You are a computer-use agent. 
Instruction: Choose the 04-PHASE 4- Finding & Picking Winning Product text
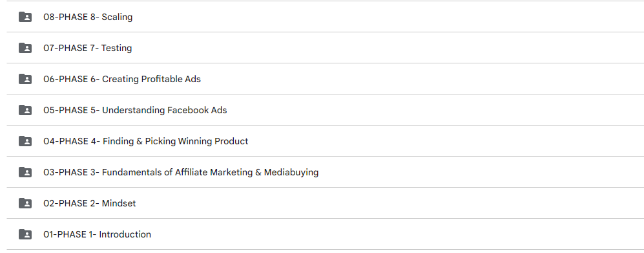point(146,141)
